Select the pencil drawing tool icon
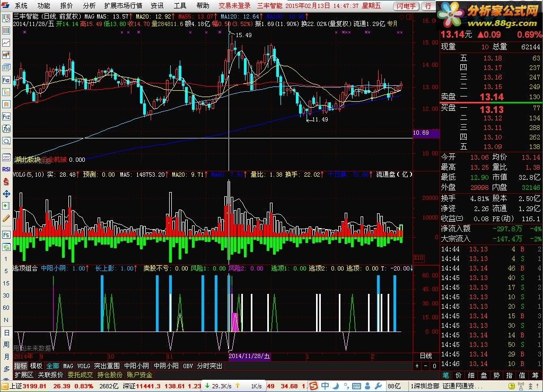The image size is (543, 392). (6, 218)
